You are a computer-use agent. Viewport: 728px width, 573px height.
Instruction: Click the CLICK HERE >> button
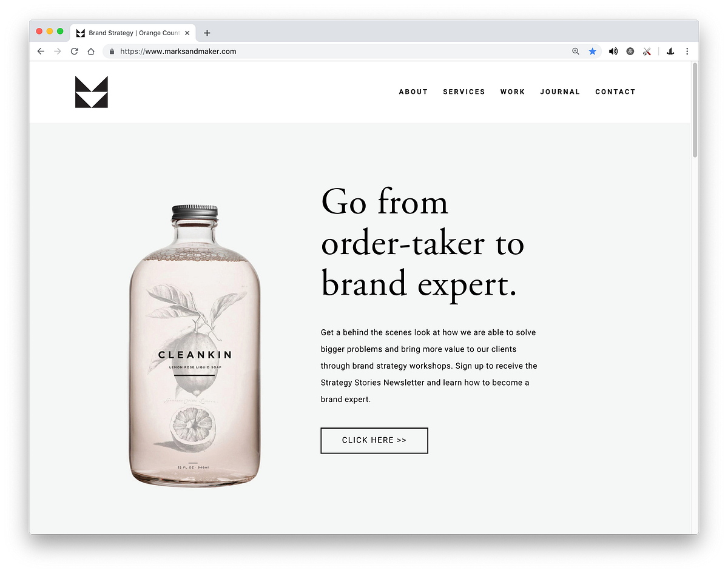click(374, 440)
